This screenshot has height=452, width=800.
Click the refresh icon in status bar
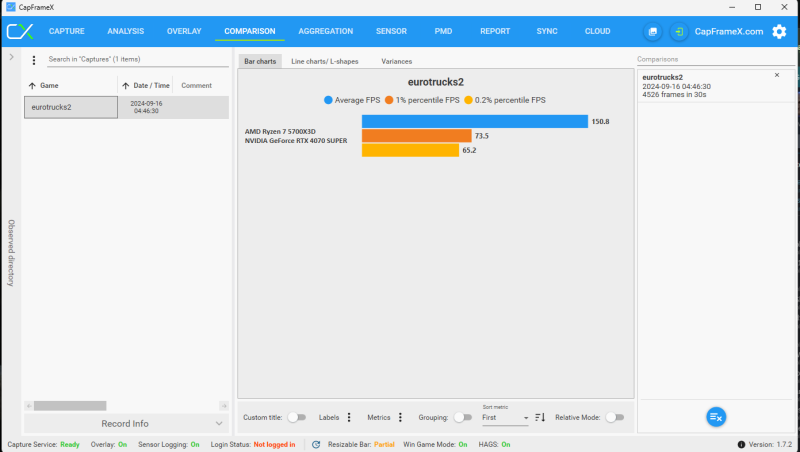pyautogui.click(x=316, y=444)
